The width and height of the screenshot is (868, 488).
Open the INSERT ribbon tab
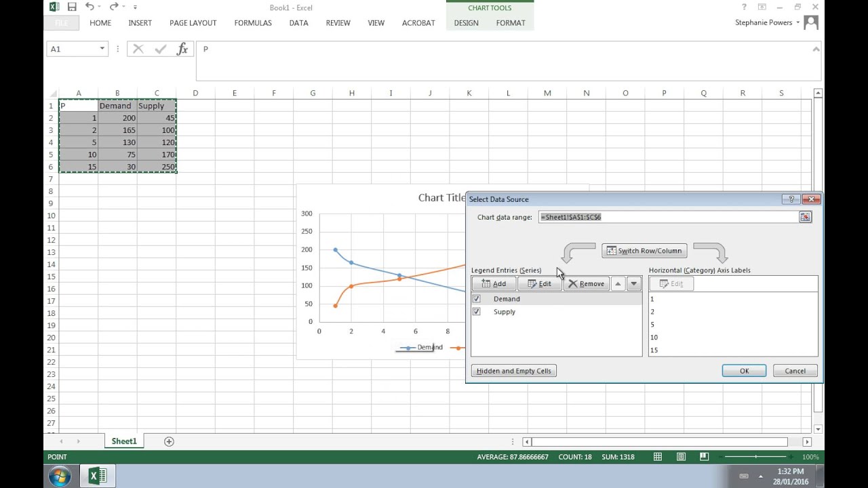coord(140,23)
